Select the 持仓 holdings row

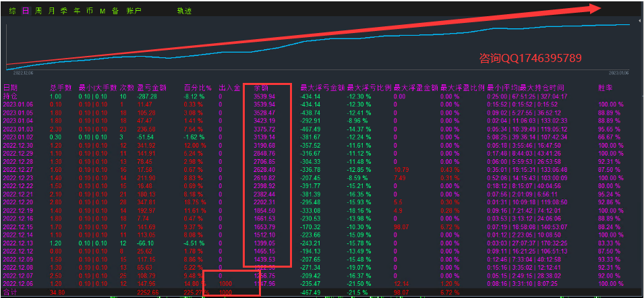pos(11,96)
